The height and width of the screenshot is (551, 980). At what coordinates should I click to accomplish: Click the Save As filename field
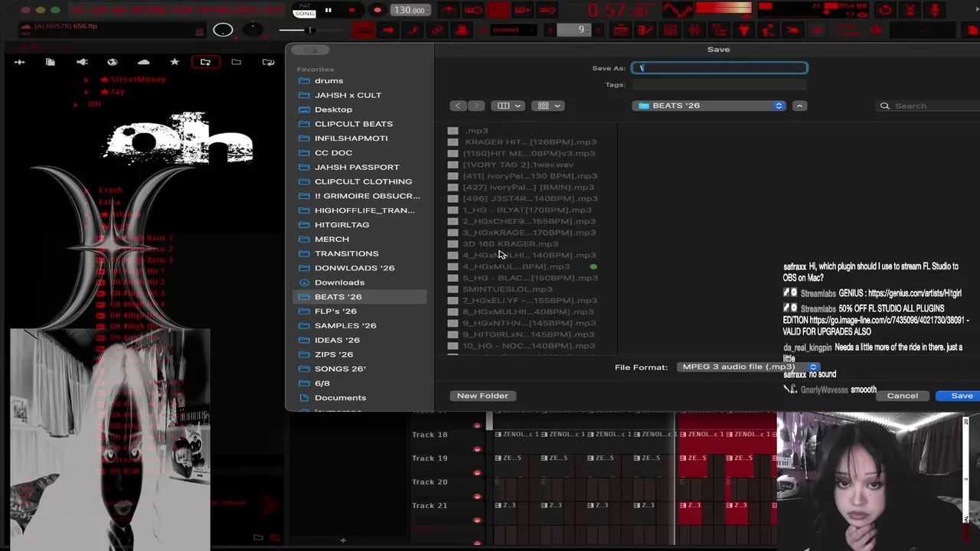pyautogui.click(x=719, y=68)
